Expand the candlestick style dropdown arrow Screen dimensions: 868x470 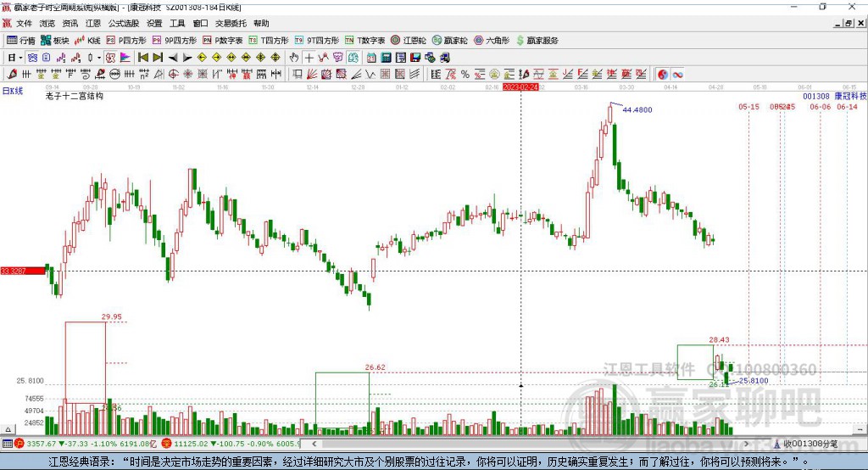pos(99,58)
